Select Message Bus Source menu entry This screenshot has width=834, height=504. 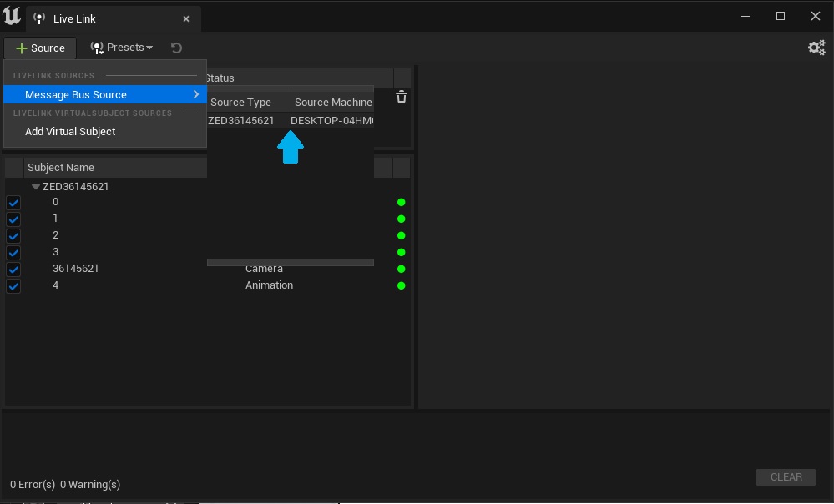pos(105,94)
